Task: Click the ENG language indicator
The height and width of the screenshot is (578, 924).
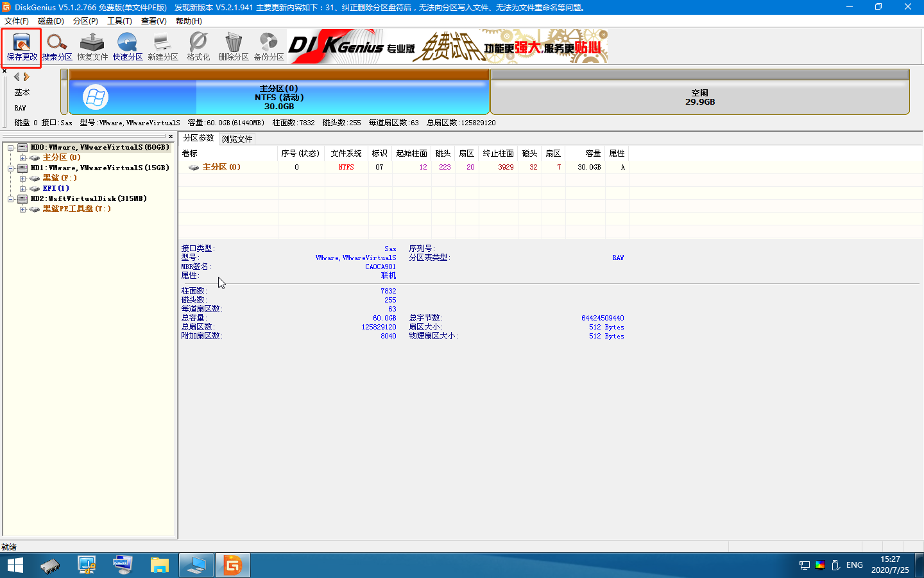Action: coord(855,565)
